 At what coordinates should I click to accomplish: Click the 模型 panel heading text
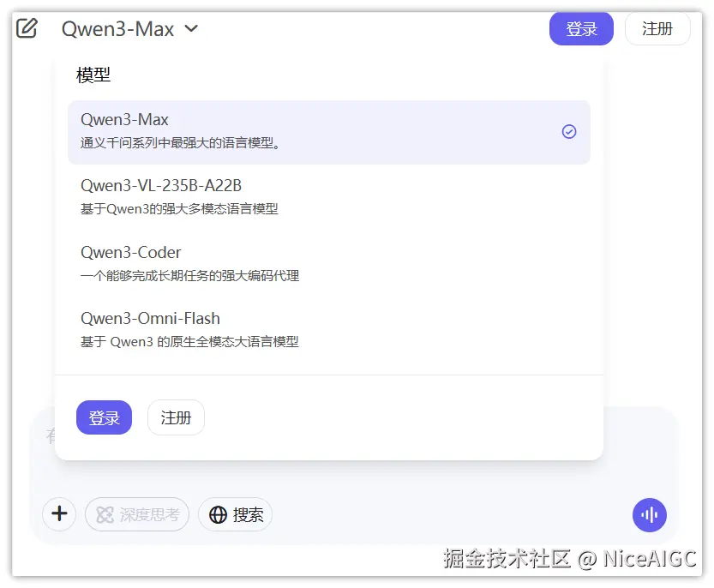point(93,75)
